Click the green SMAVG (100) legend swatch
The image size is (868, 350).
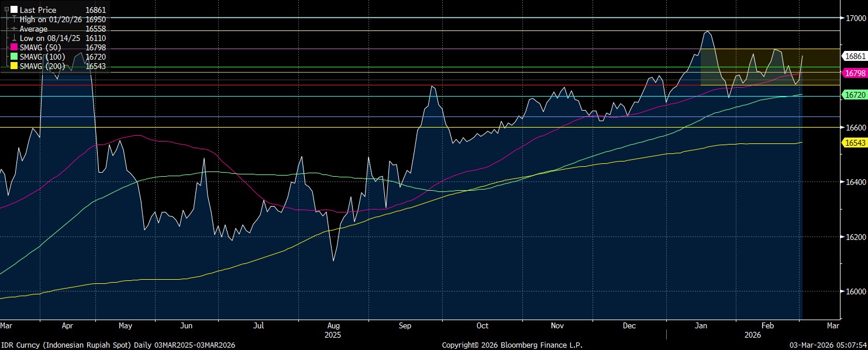point(14,57)
